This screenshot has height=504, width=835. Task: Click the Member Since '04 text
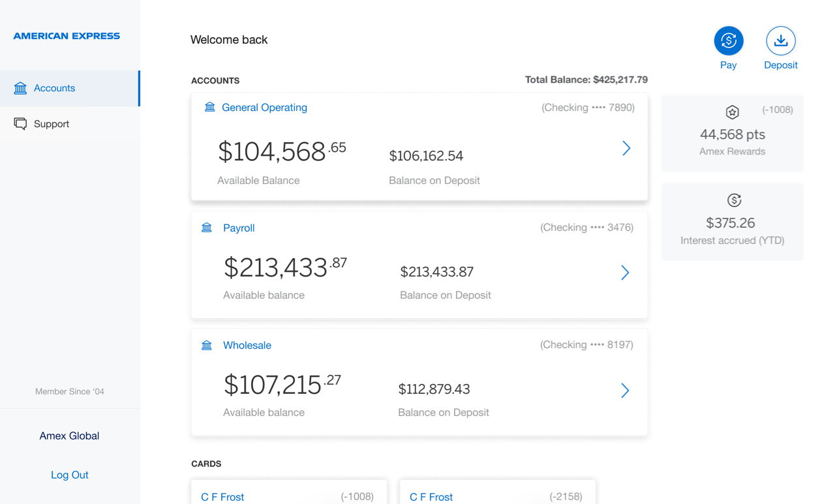coord(70,392)
